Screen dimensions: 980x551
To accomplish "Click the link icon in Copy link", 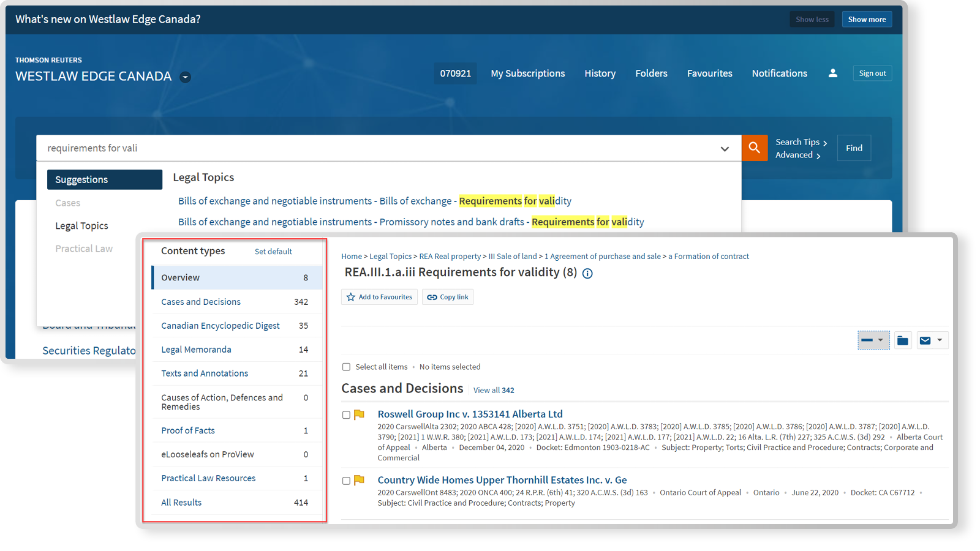I will pyautogui.click(x=432, y=297).
